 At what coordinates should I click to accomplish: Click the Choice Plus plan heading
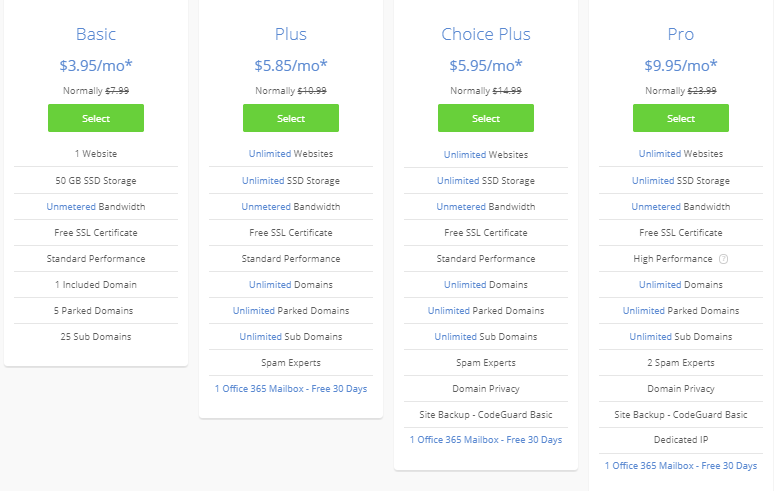(x=486, y=34)
